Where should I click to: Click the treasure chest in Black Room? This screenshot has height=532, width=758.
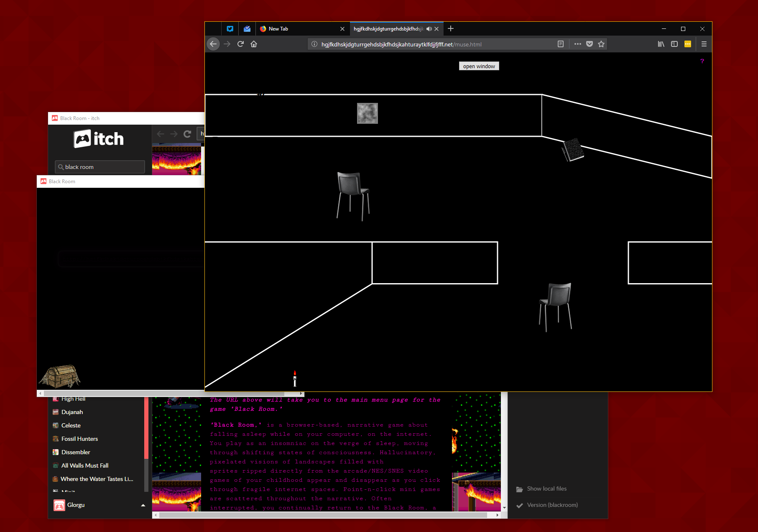60,376
